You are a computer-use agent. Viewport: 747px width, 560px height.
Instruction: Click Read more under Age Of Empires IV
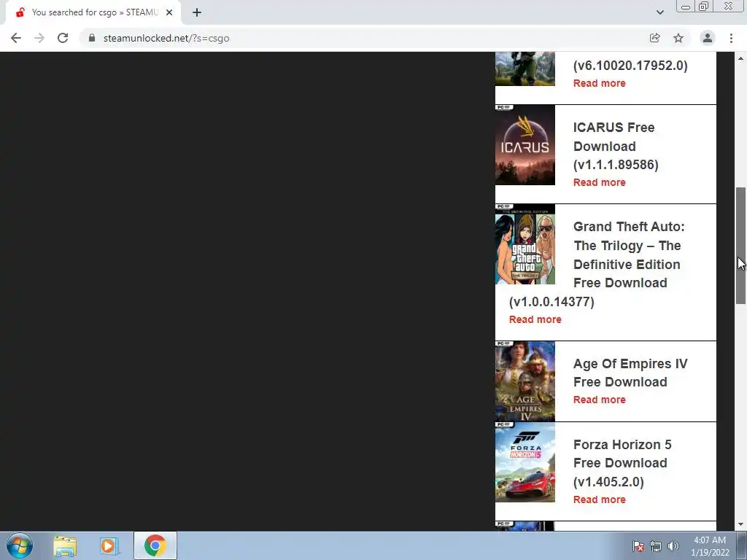pyautogui.click(x=600, y=400)
